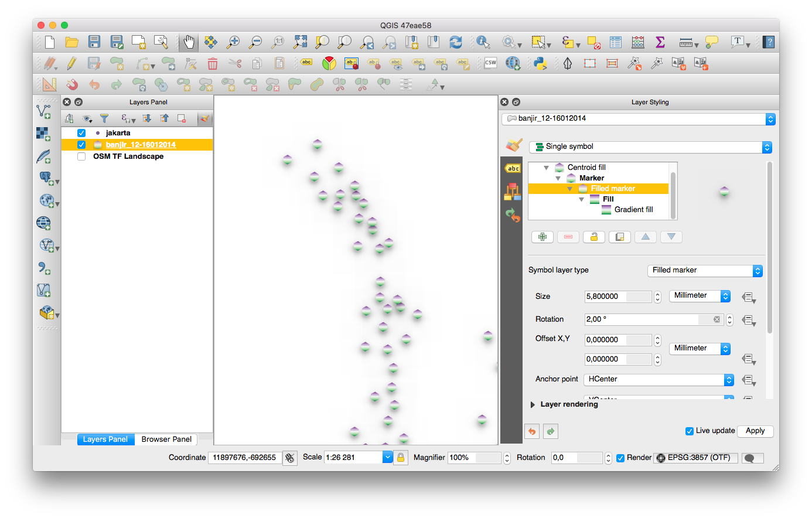Click the Layers Panel Layer Styling icon

click(204, 118)
